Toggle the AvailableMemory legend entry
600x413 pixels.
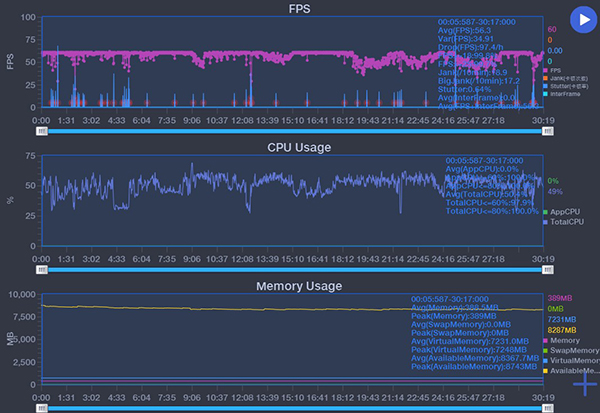(572, 371)
